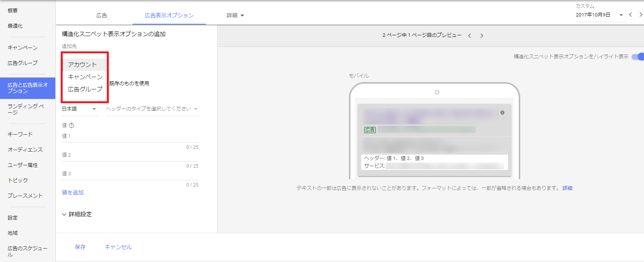Go to next date range arrow
The image size is (644, 262).
tap(641, 15)
